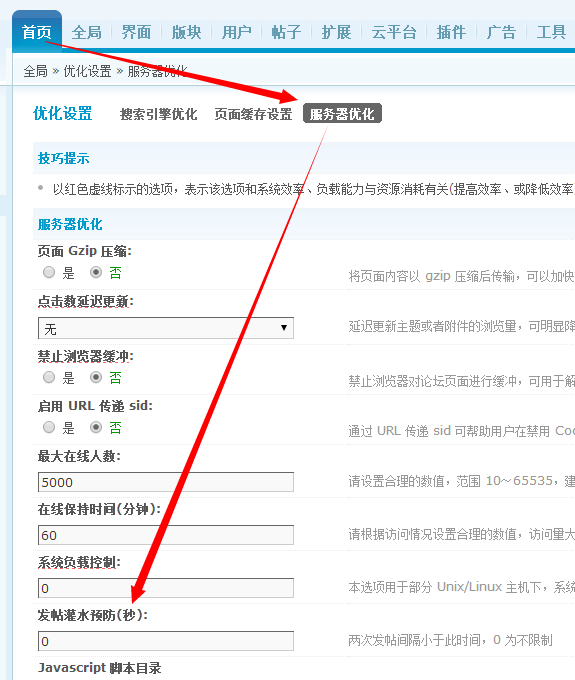Select 否 for 页面 Gzip 压缩
The image size is (575, 680).
96,272
